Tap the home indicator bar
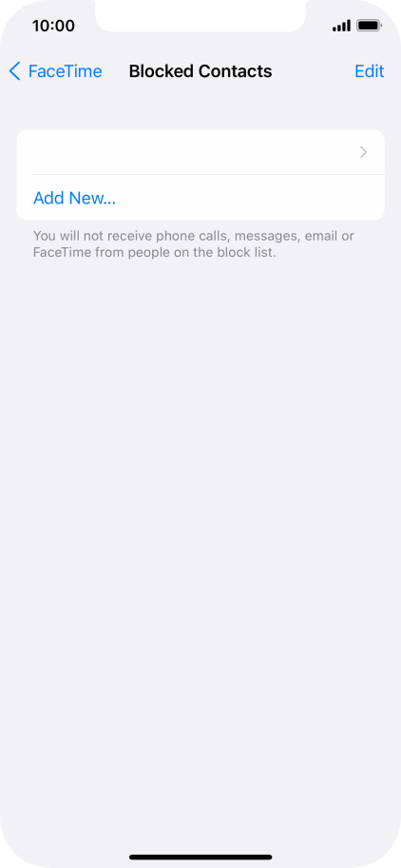The height and width of the screenshot is (868, 401). coord(200,857)
